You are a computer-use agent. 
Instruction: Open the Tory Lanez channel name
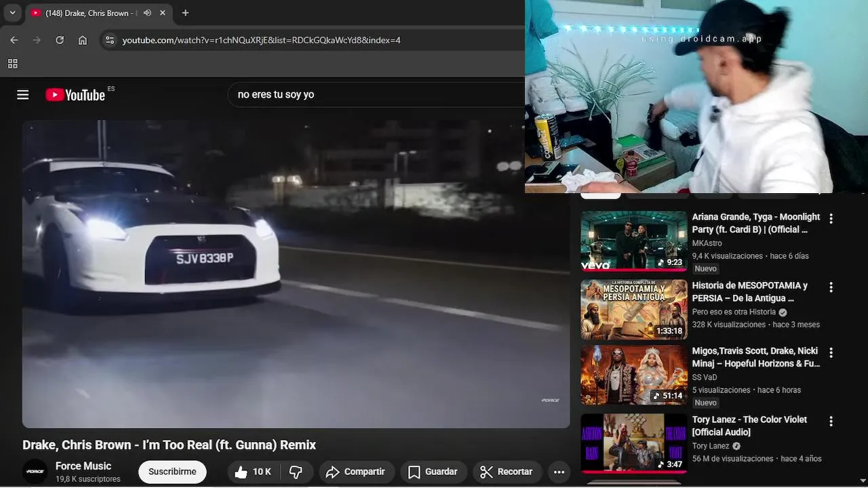click(x=711, y=446)
